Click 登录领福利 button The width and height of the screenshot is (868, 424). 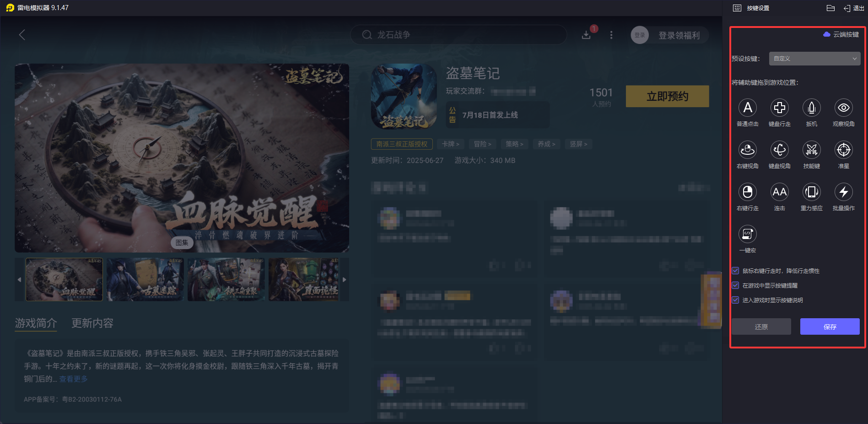tap(679, 35)
